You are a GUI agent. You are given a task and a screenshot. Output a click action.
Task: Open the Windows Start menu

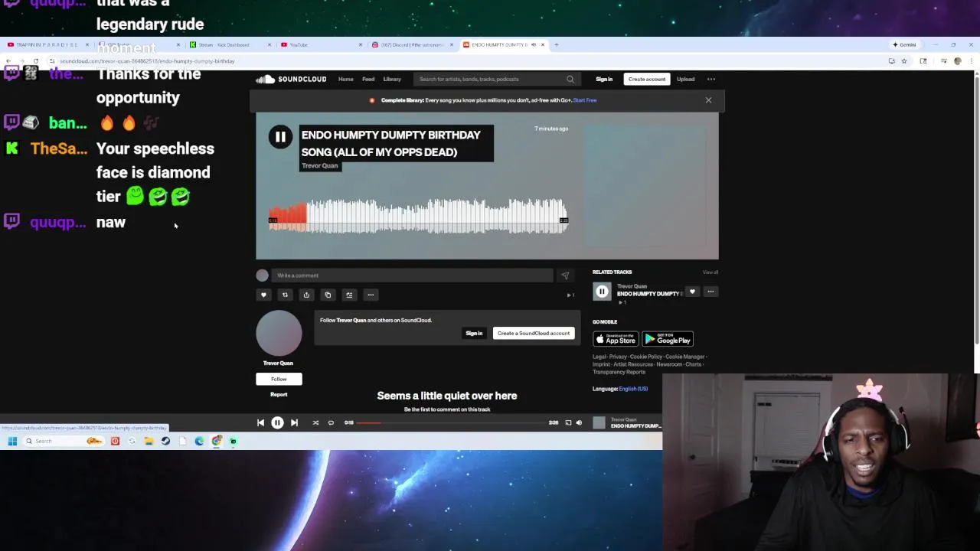pos(12,441)
